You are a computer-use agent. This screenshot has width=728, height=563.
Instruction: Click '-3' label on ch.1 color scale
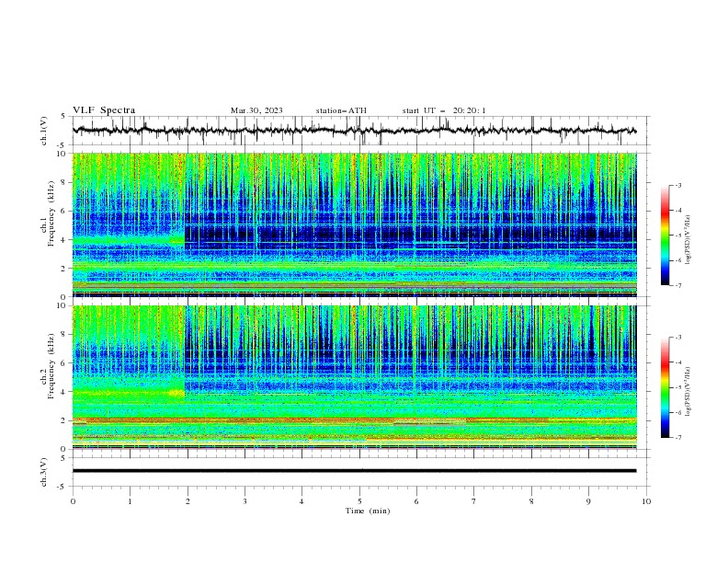(678, 185)
